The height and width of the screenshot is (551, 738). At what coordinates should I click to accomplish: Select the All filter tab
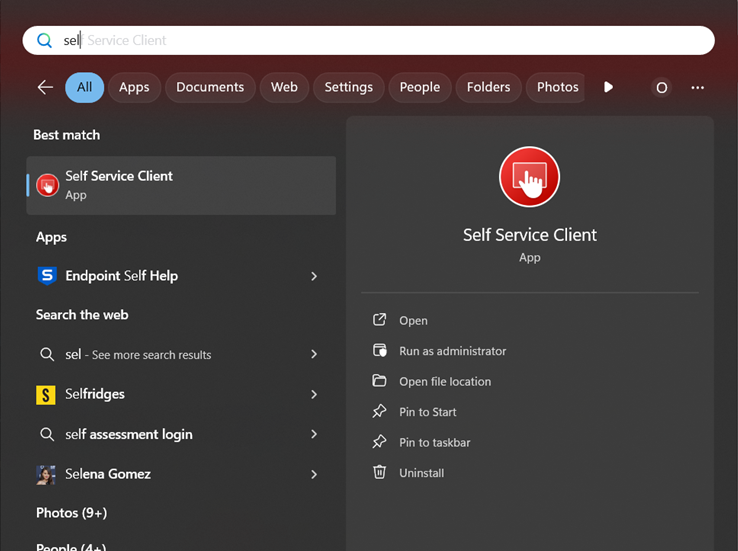click(x=85, y=87)
